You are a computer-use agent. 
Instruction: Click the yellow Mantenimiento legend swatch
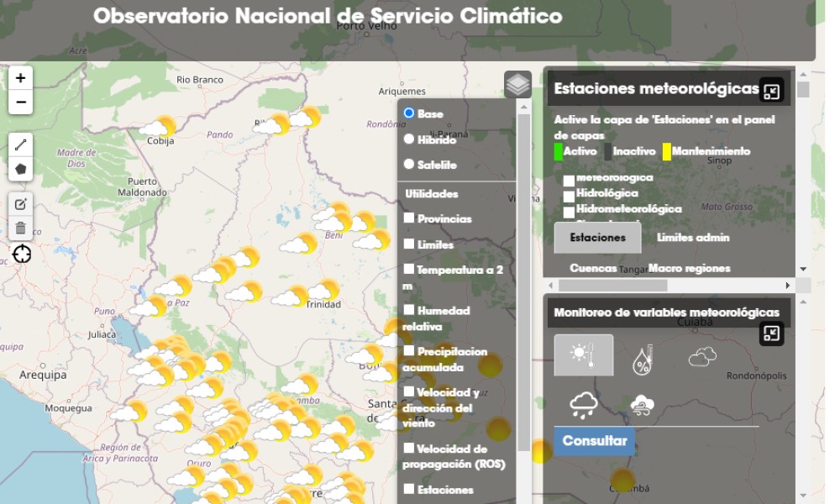[x=667, y=152]
